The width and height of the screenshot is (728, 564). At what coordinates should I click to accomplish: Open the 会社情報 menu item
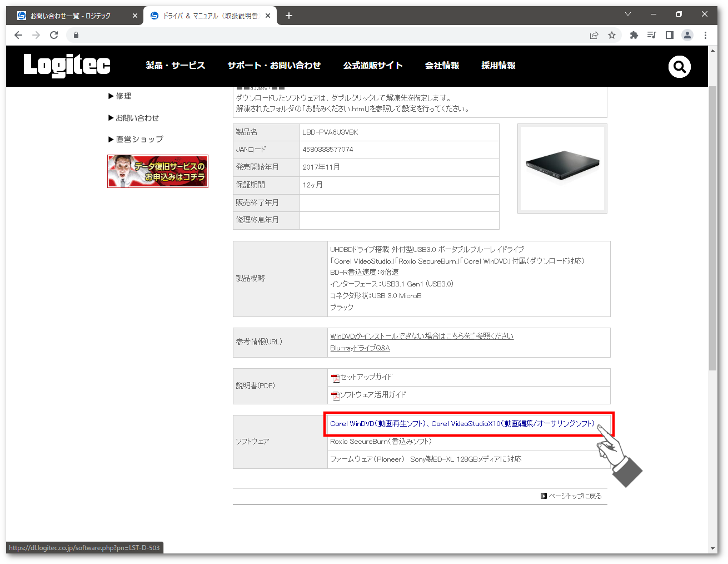[442, 66]
